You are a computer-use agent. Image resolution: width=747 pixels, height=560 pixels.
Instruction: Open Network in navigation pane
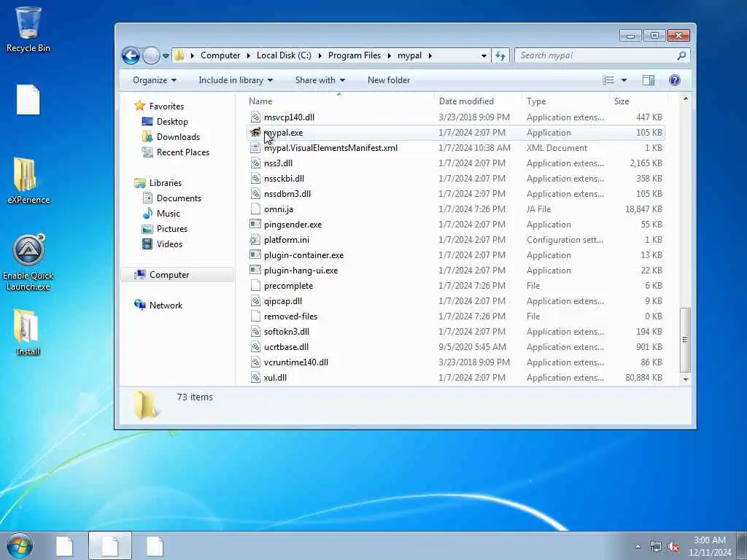point(166,306)
